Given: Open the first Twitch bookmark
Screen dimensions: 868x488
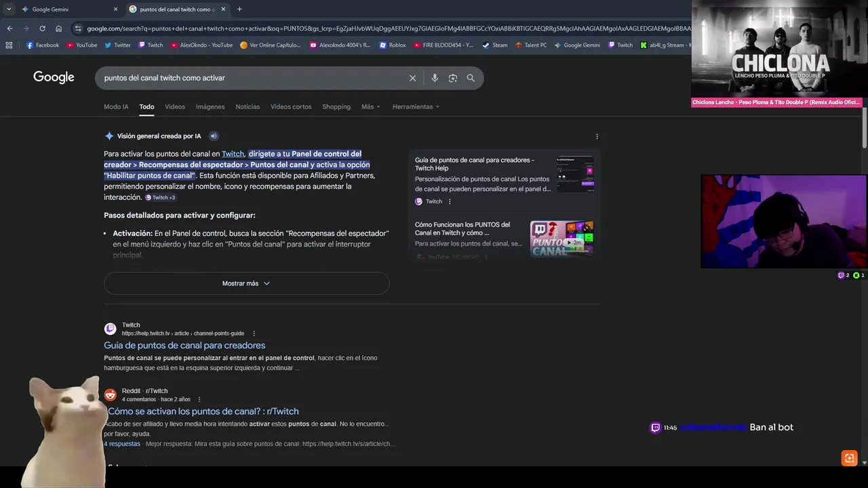Looking at the screenshot, I should (x=151, y=45).
